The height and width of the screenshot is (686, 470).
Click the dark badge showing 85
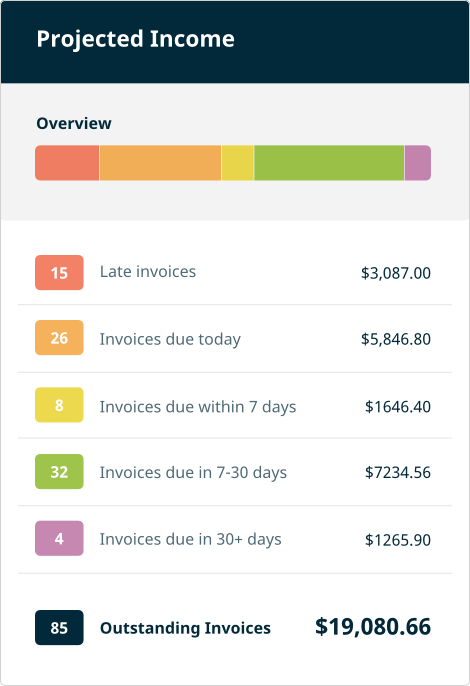click(59, 627)
